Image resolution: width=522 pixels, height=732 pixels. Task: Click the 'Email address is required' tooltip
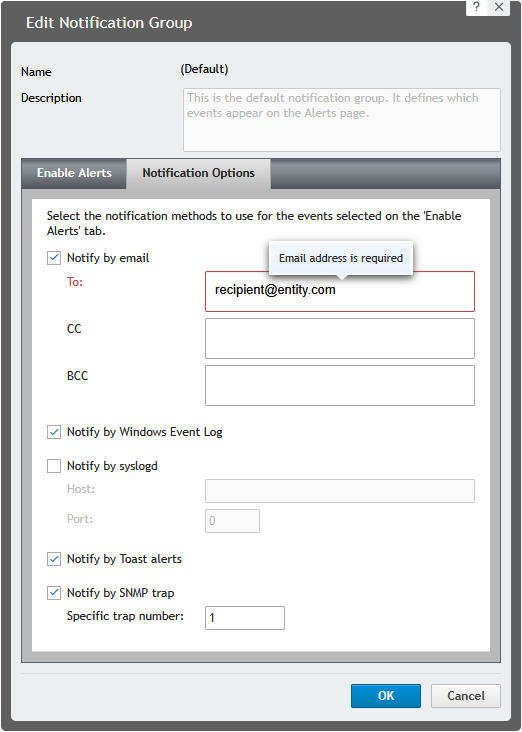(x=341, y=258)
